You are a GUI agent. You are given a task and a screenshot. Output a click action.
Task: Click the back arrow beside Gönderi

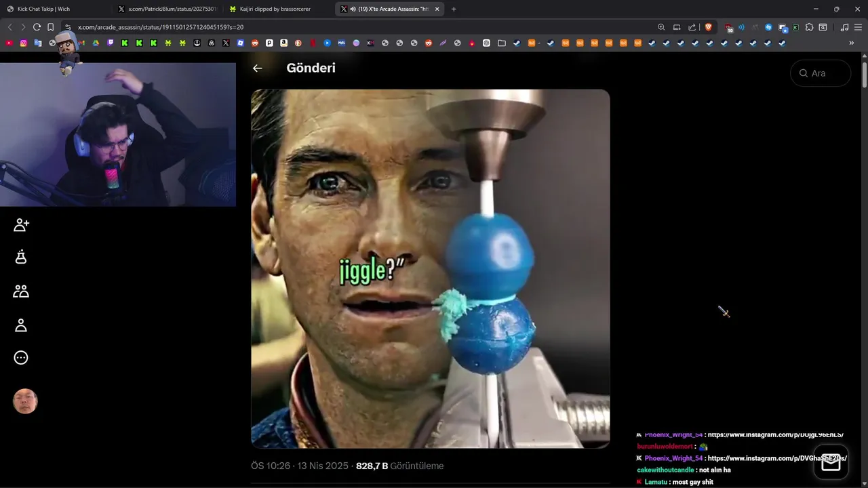click(257, 68)
